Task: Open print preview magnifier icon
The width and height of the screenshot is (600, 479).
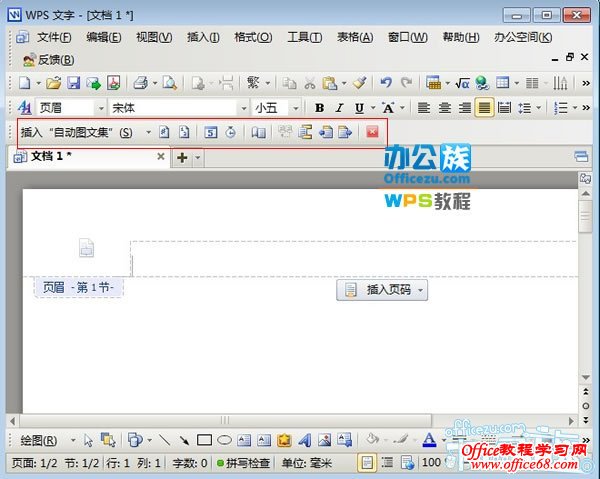Action: coord(170,83)
